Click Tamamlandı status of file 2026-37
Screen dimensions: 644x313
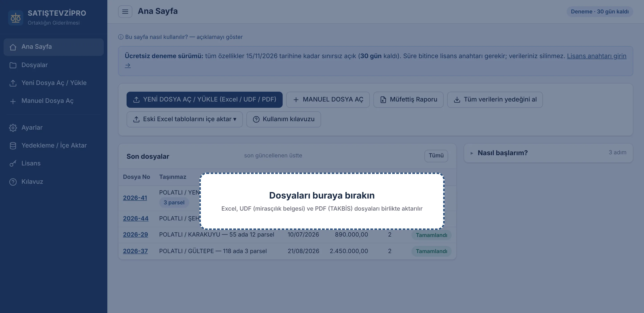[431, 251]
